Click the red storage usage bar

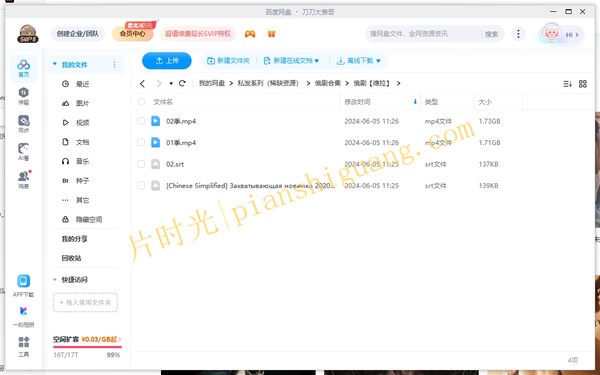pos(87,347)
